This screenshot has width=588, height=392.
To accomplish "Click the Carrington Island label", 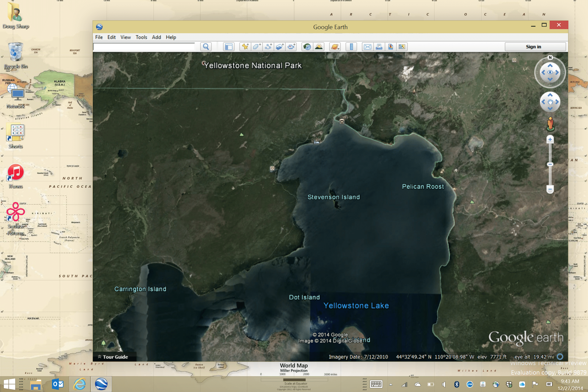I will click(x=140, y=289).
